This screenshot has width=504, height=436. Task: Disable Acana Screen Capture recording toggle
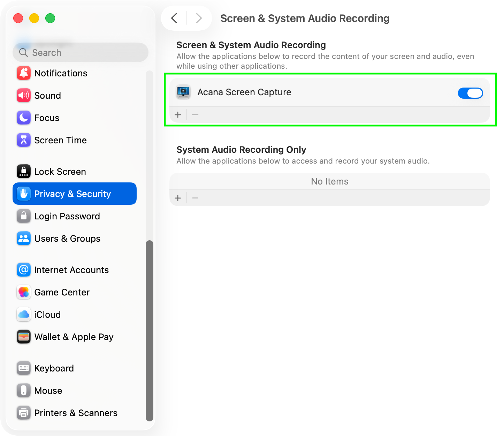click(470, 93)
